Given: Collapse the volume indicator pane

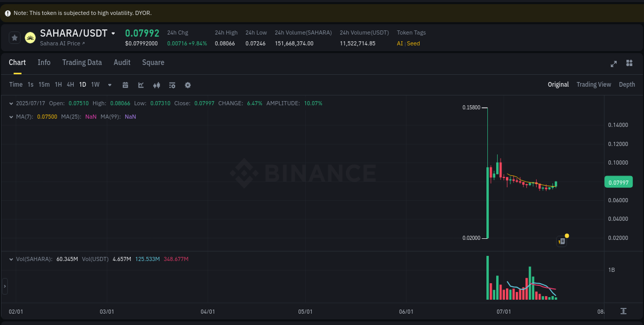Looking at the screenshot, I should point(11,259).
